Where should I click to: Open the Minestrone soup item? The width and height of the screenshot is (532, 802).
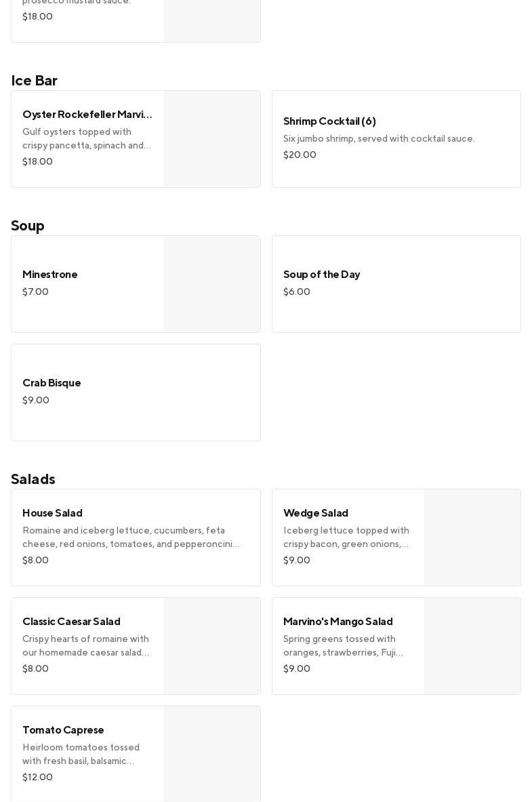[x=50, y=275]
